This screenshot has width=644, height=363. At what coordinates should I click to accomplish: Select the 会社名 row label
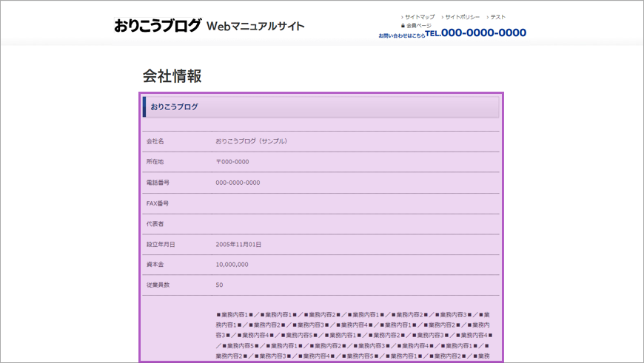click(x=155, y=141)
